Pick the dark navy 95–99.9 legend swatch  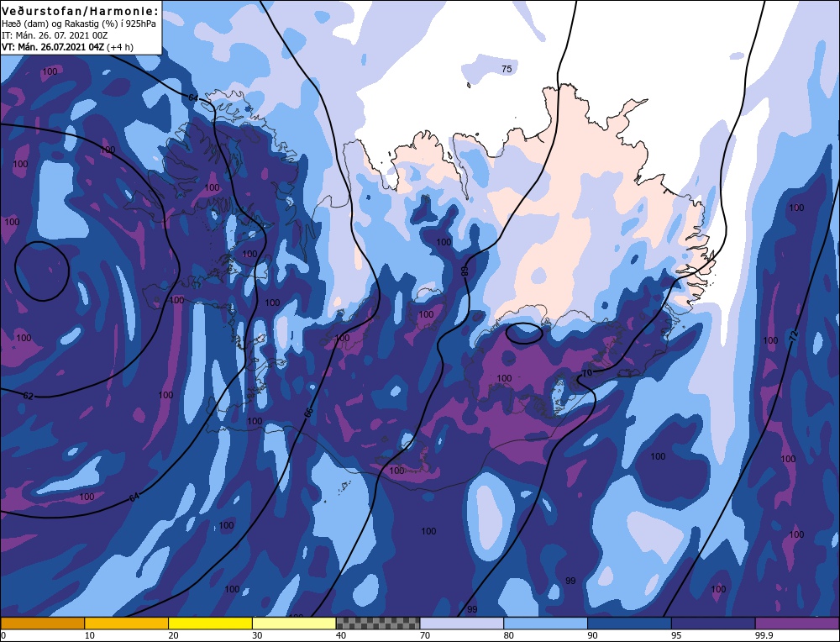[x=713, y=623]
